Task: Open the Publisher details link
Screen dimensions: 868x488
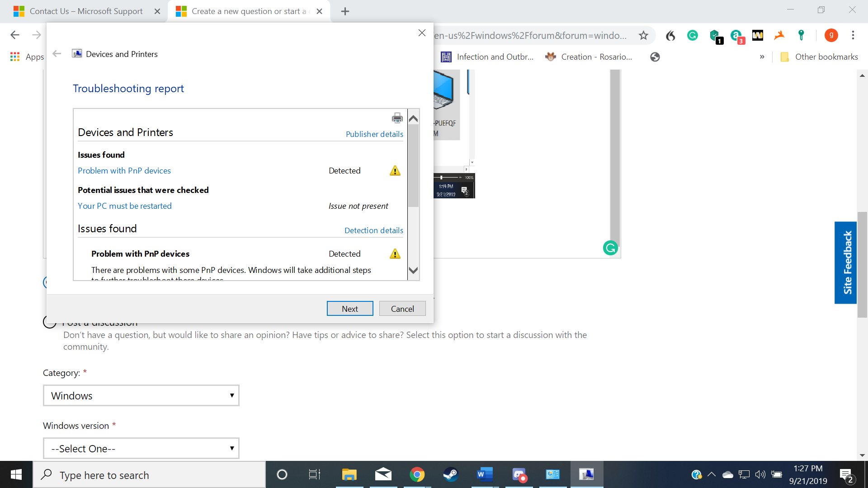Action: (x=374, y=134)
